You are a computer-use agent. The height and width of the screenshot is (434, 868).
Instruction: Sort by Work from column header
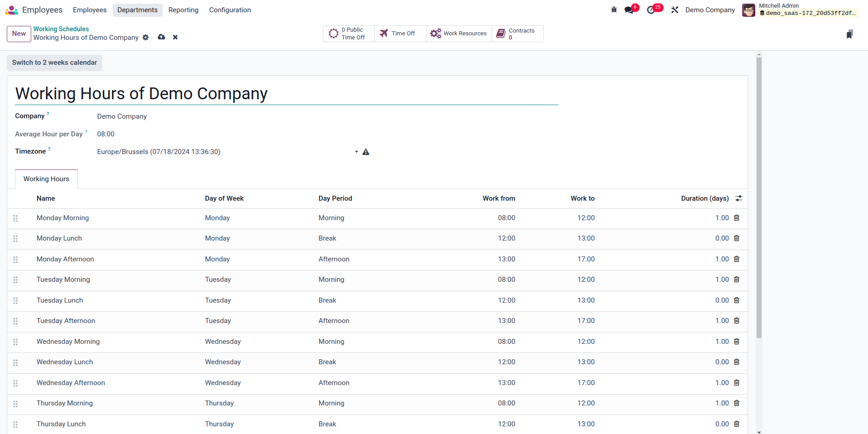(499, 198)
